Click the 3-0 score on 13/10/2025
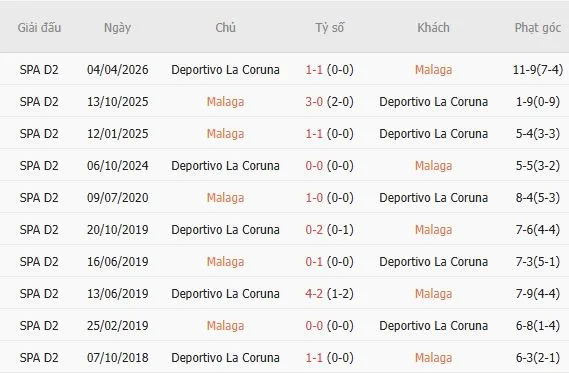Viewport: 569px width, 373px height. (314, 102)
